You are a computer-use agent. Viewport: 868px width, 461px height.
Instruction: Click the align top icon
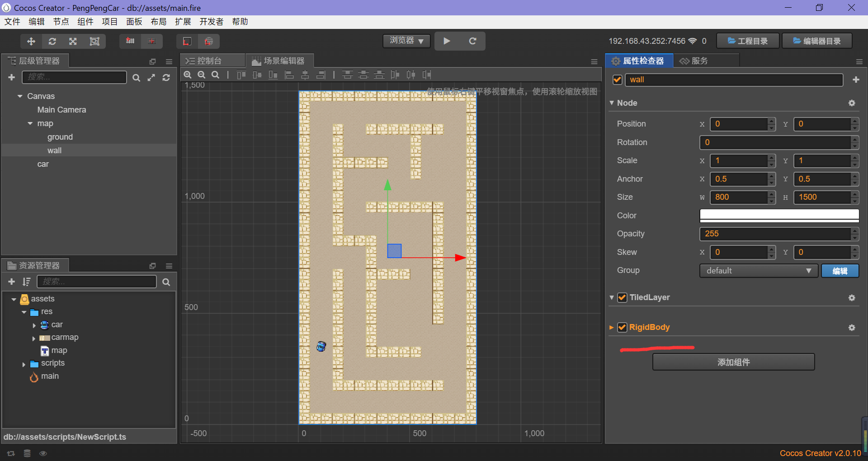coord(241,75)
